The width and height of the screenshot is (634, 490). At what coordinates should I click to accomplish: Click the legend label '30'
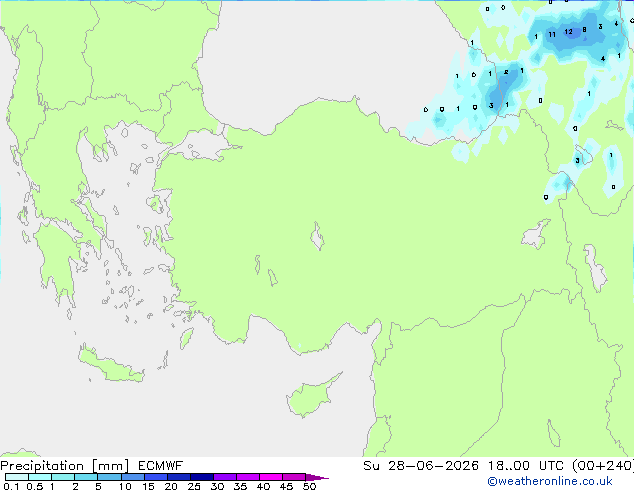coord(217,486)
